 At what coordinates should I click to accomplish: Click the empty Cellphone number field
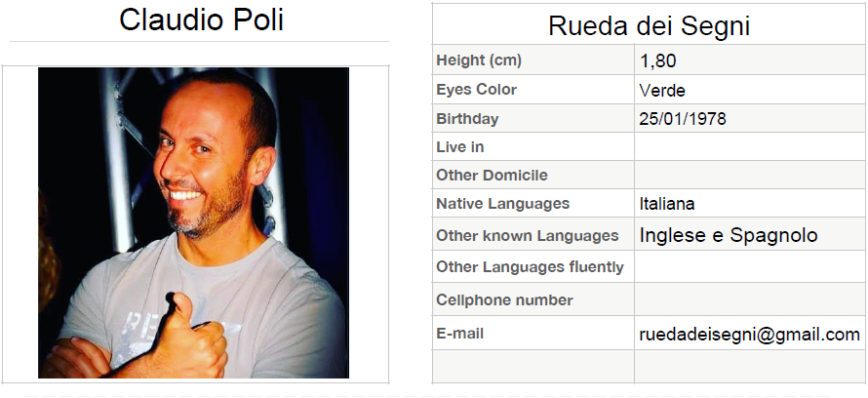[x=750, y=299]
